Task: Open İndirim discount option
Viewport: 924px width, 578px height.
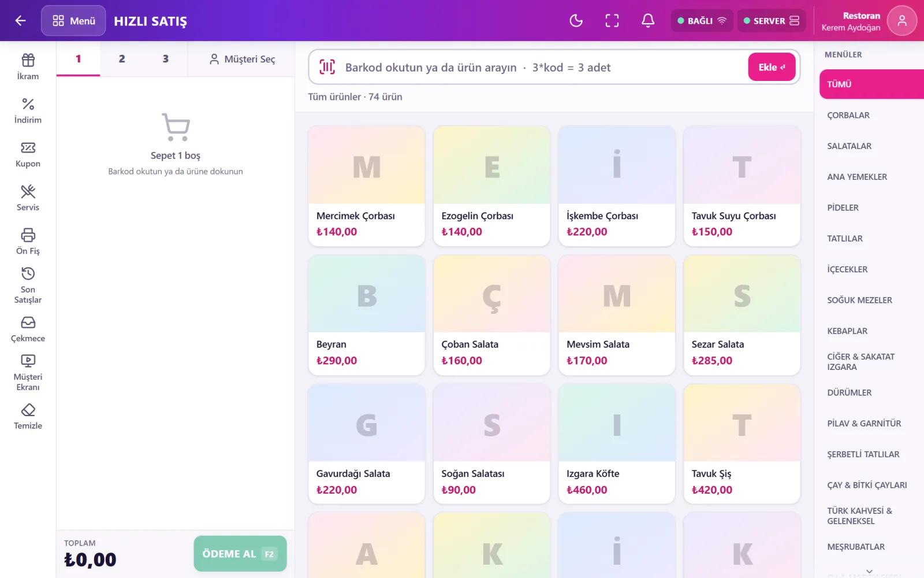Action: pyautogui.click(x=28, y=111)
